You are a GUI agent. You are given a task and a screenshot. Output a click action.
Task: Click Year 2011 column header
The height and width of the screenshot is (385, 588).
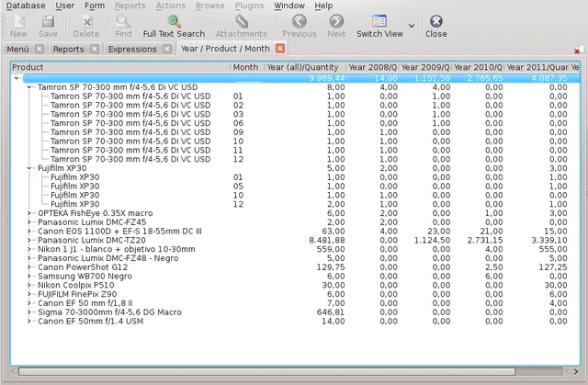pos(537,67)
